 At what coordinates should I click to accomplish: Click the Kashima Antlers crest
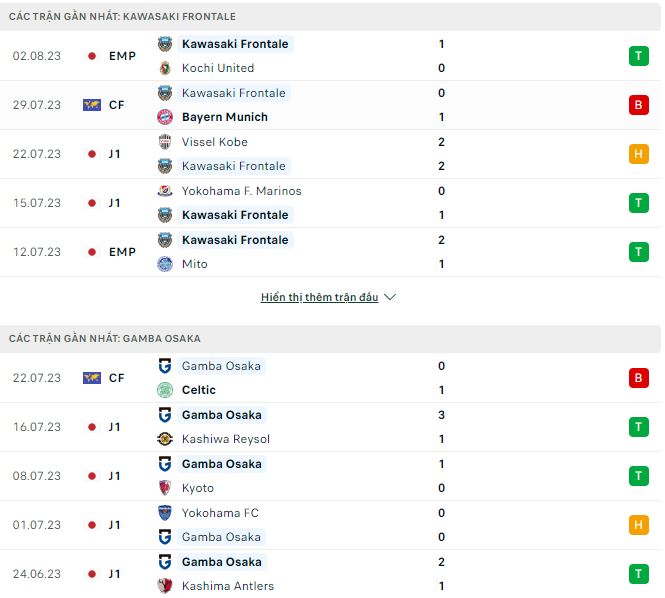coord(165,586)
